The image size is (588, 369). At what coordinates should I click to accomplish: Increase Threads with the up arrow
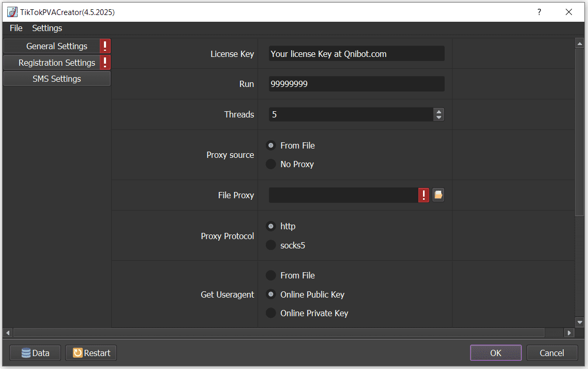439,111
